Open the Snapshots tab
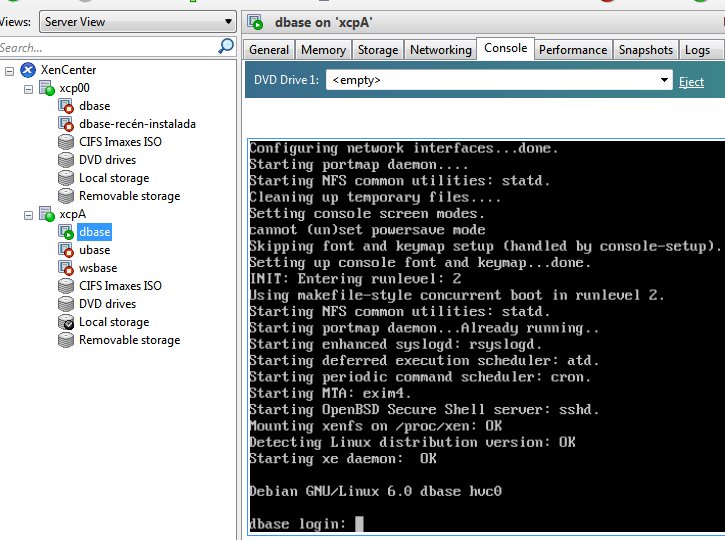 (x=645, y=50)
